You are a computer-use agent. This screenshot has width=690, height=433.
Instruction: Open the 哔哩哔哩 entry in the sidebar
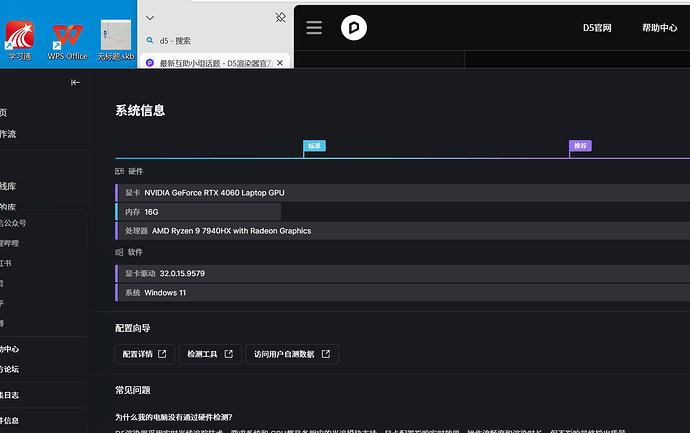coord(9,243)
